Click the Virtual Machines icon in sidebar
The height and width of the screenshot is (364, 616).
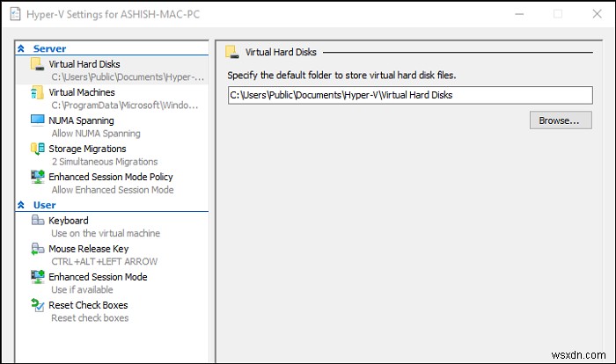point(37,92)
